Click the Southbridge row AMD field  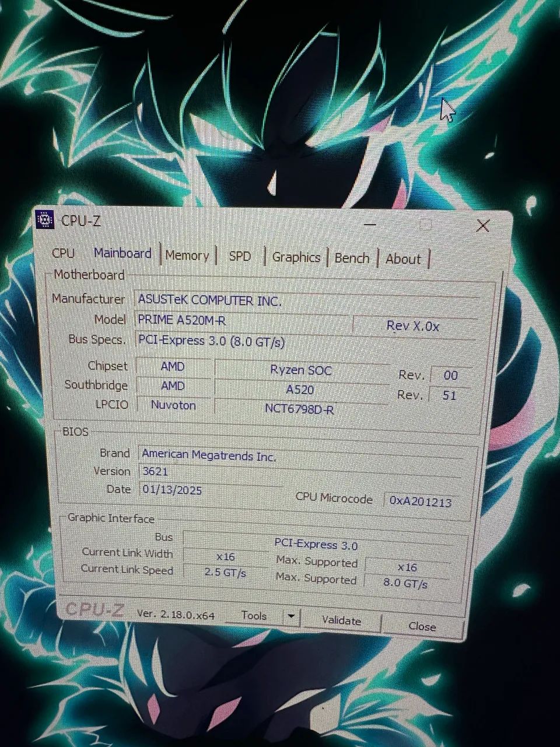173,386
